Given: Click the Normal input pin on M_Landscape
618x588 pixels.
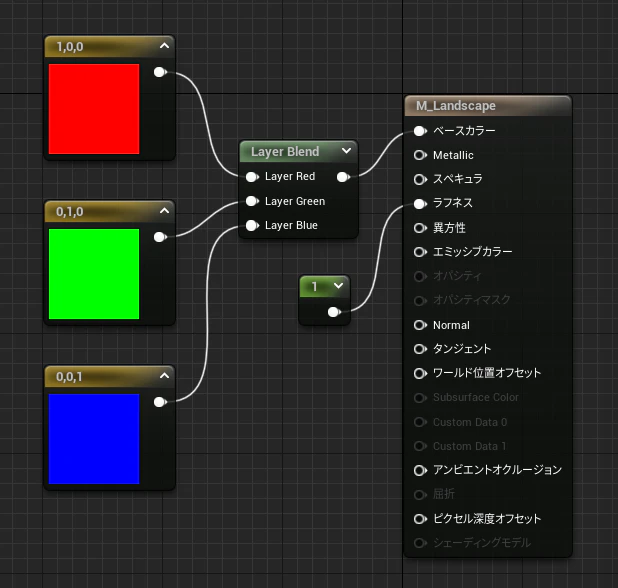Looking at the screenshot, I should click(x=420, y=325).
